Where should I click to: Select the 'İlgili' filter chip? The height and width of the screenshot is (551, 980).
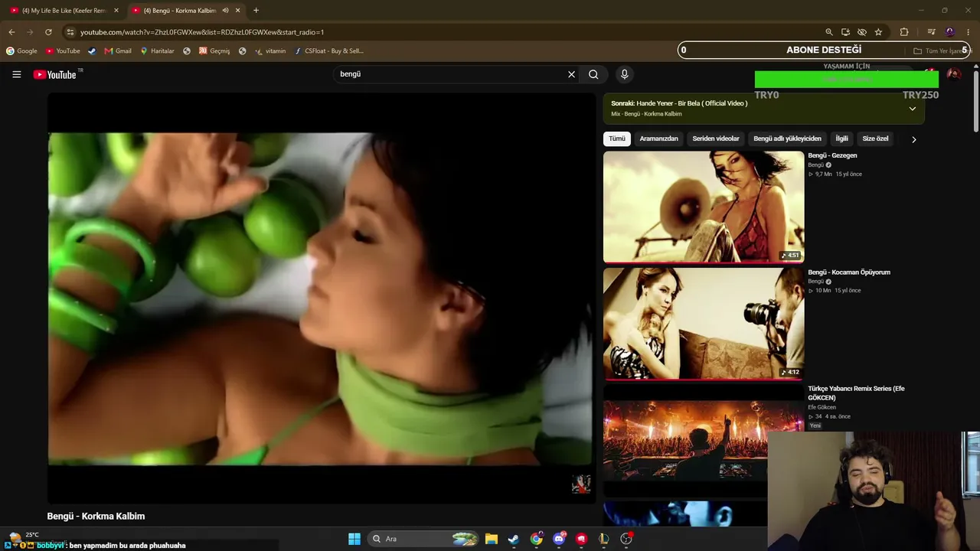point(841,139)
